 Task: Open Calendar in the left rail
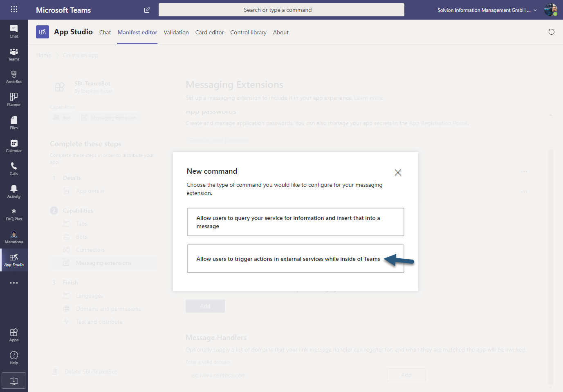14,146
